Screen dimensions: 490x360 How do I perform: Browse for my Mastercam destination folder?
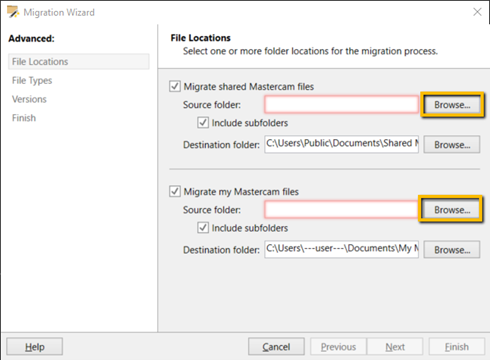click(x=452, y=250)
